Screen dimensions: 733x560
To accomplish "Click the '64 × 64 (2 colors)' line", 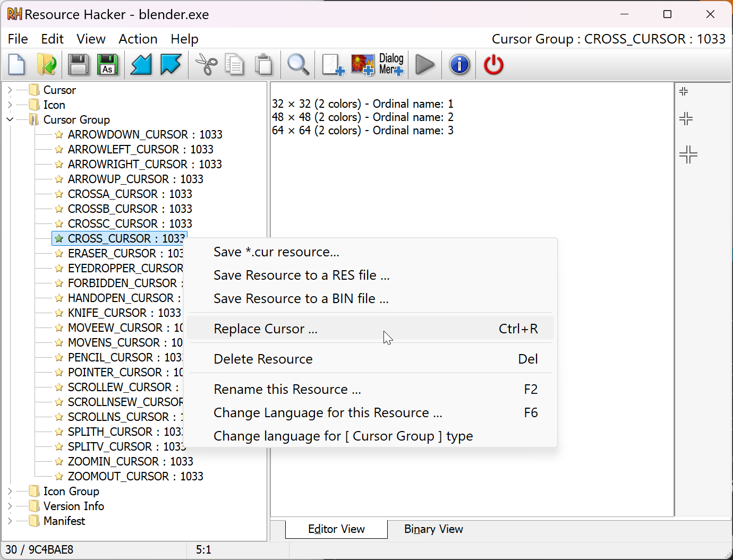I will pyautogui.click(x=363, y=131).
